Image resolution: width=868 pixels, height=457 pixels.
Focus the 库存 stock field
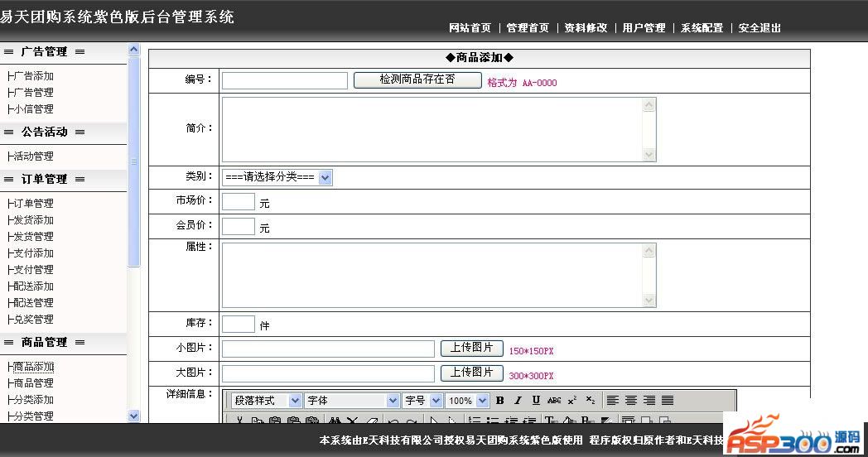(239, 324)
